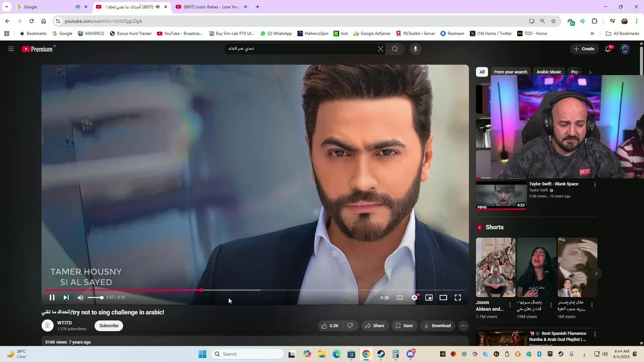Skip to the next video
Screen dimensions: 644x362
pos(66,298)
